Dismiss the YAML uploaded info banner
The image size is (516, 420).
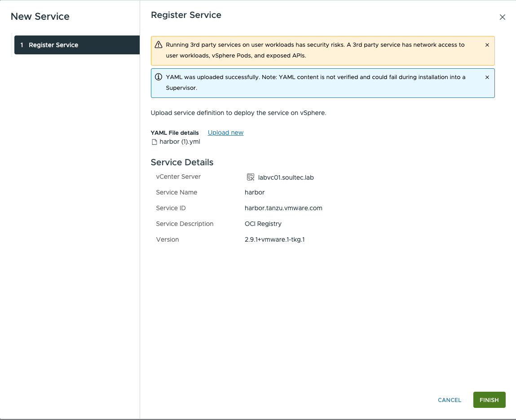pyautogui.click(x=487, y=77)
